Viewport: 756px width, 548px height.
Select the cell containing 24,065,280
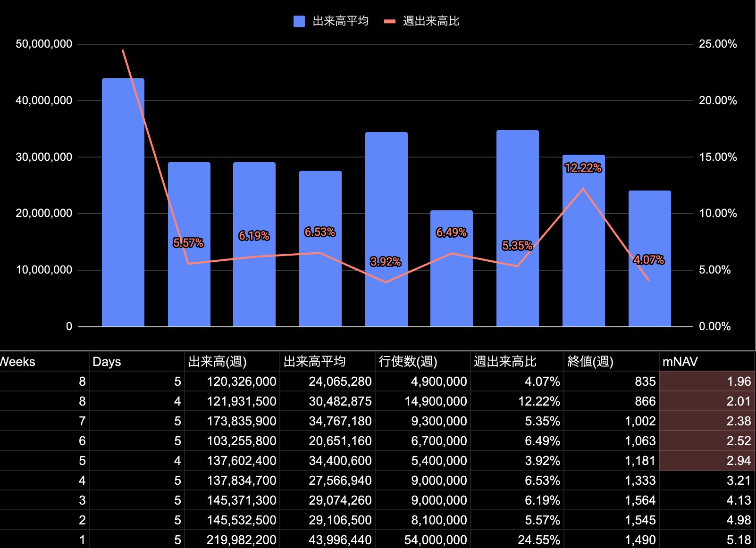(328, 382)
